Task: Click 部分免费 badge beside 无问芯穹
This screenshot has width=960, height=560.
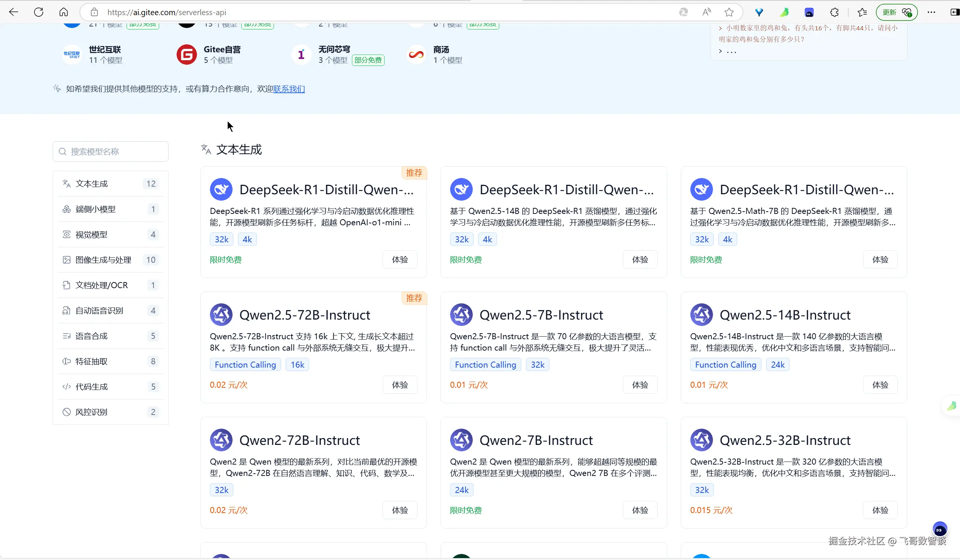Action: coord(368,60)
